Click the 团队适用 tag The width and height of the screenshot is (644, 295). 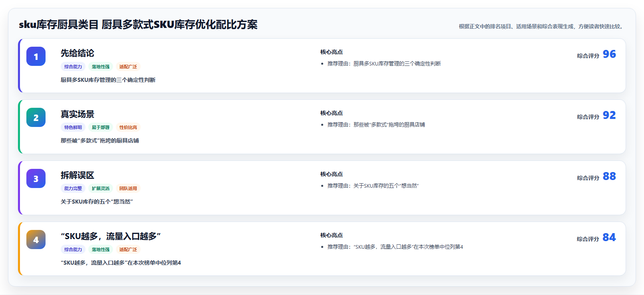(x=128, y=188)
